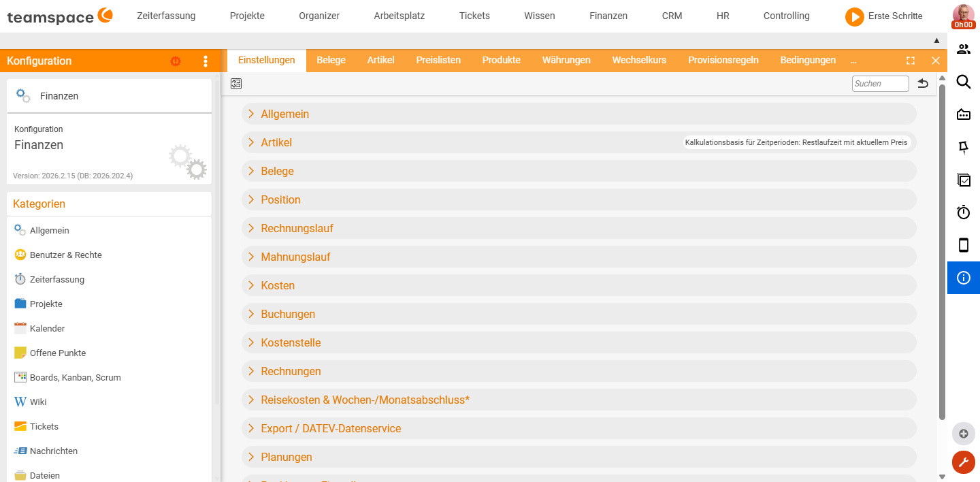Collapse header with small up arrow
This screenshot has height=482, width=980.
pyautogui.click(x=936, y=41)
